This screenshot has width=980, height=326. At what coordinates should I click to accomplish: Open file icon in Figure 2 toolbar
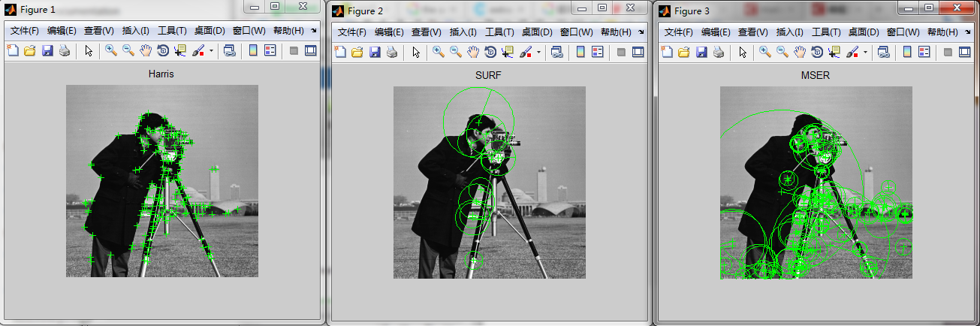[x=357, y=52]
